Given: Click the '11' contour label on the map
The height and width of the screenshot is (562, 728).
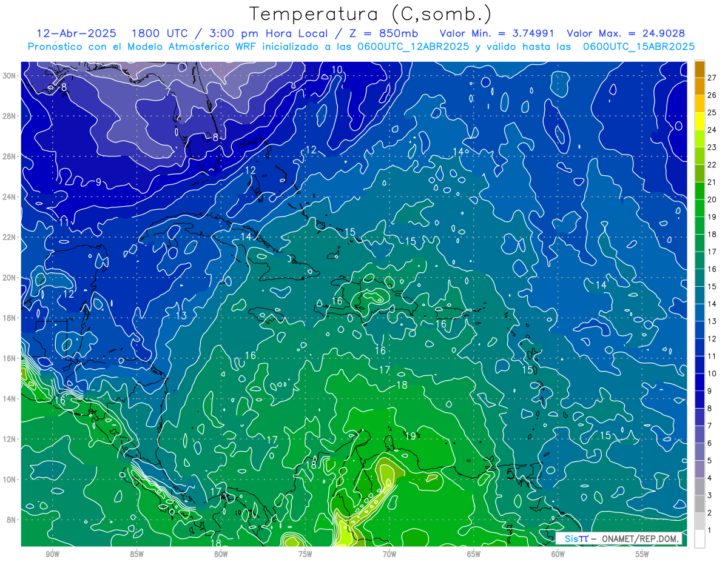Looking at the screenshot, I should pos(64,222).
